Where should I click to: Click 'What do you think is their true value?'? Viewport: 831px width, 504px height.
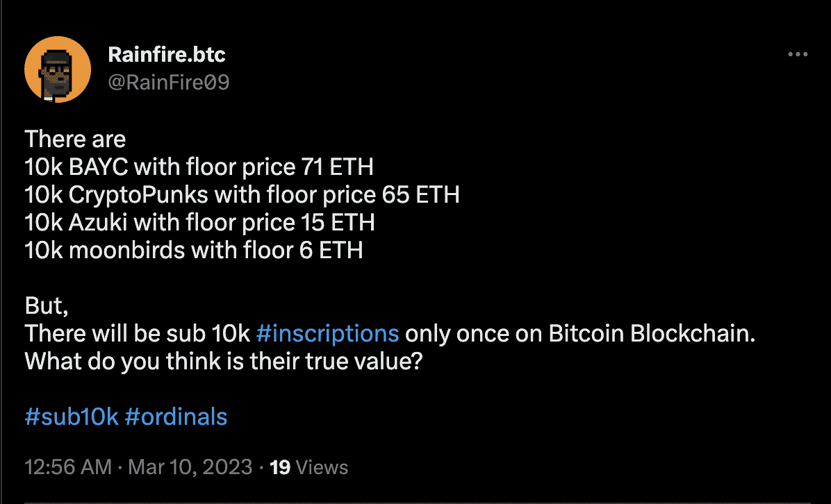pyautogui.click(x=224, y=361)
